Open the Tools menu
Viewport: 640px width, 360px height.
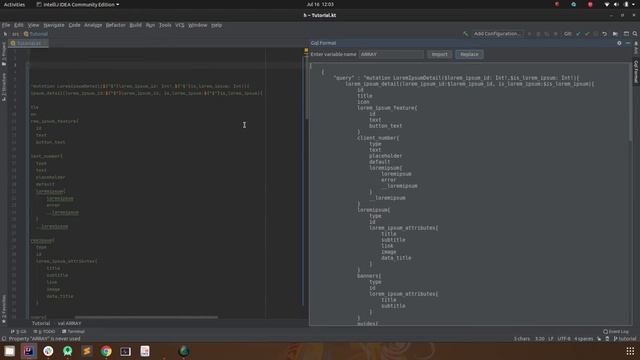click(x=165, y=25)
